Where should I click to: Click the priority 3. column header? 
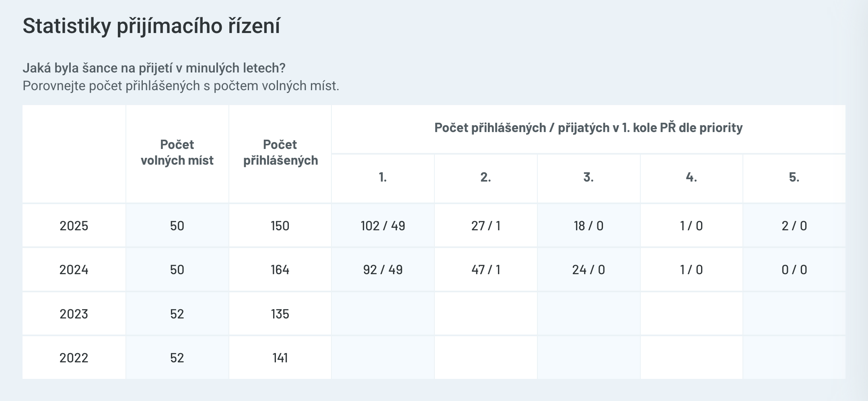588,177
